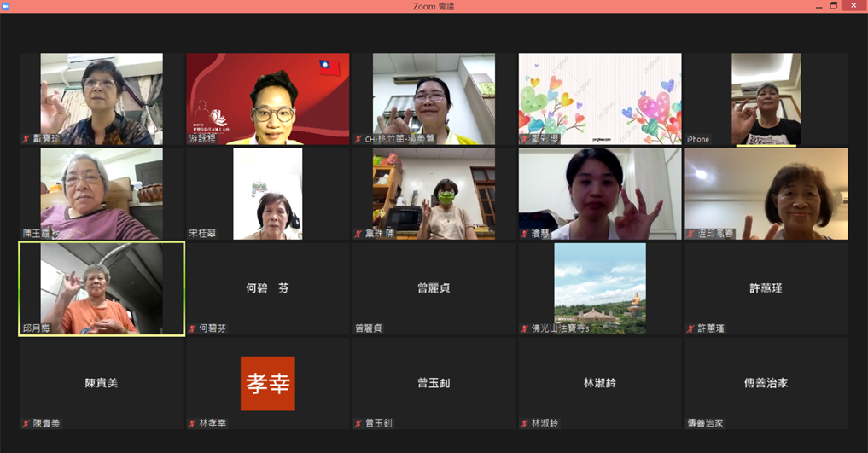The width and height of the screenshot is (868, 453).
Task: Select the highlighted 邱月梅 video tile
Action: (102, 287)
